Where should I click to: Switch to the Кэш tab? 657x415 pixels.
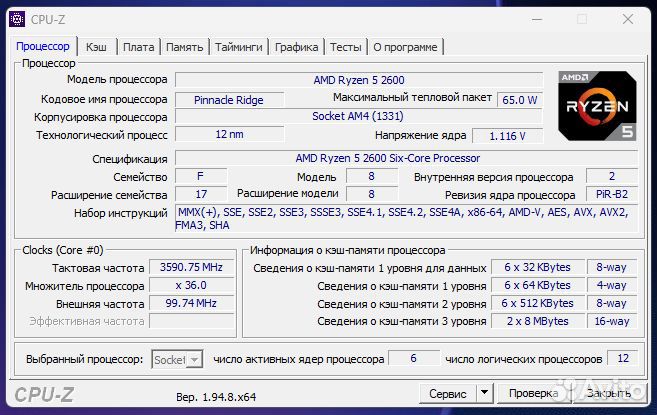96,47
